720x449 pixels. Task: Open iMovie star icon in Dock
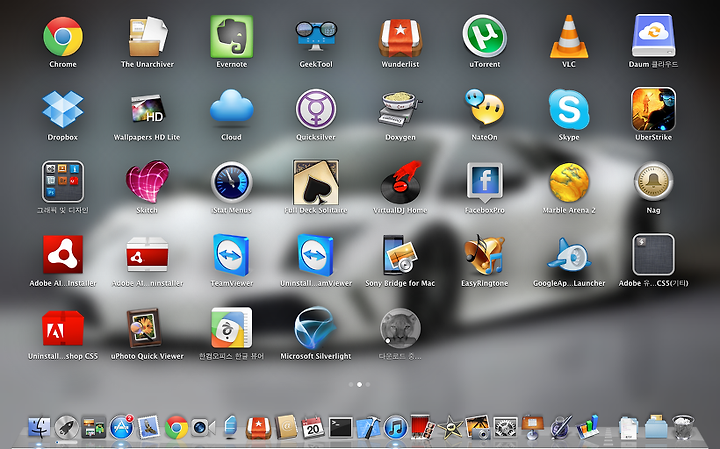coord(450,428)
